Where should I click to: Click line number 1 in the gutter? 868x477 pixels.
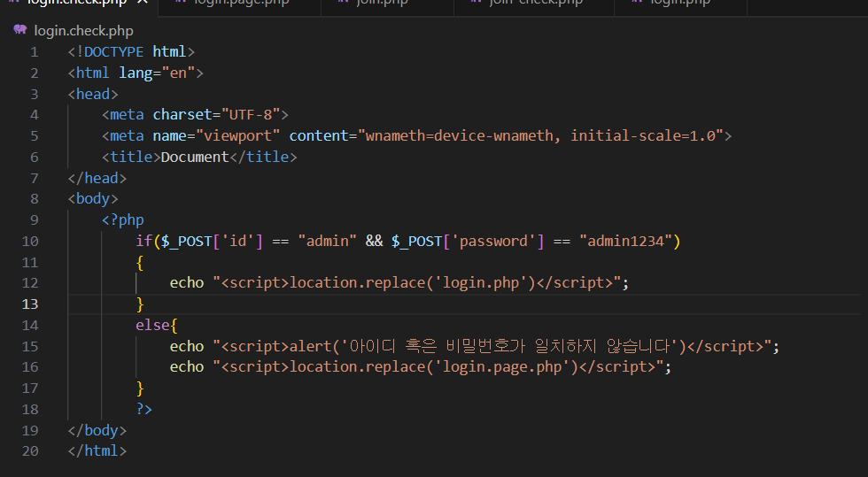click(34, 51)
